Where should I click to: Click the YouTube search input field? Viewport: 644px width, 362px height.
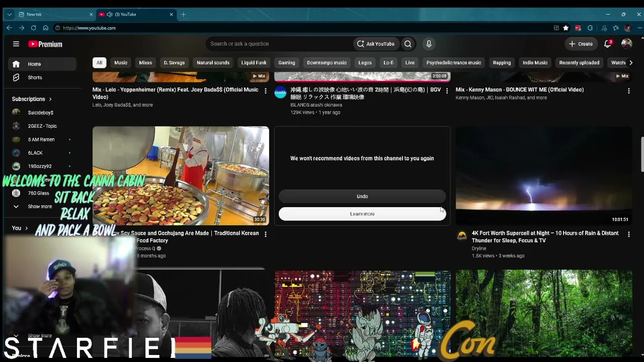point(279,44)
